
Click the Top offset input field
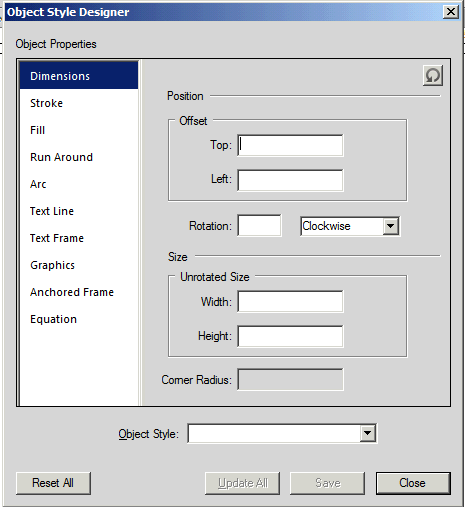(290, 145)
